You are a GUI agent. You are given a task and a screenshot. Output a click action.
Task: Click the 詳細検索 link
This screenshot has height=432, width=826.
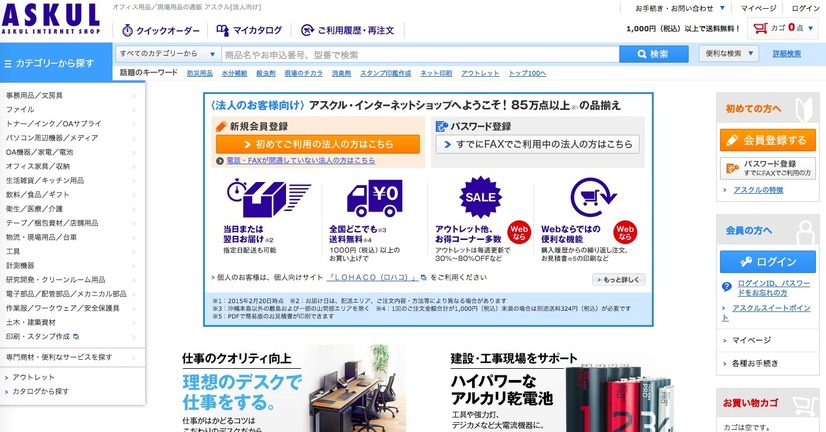click(x=786, y=54)
